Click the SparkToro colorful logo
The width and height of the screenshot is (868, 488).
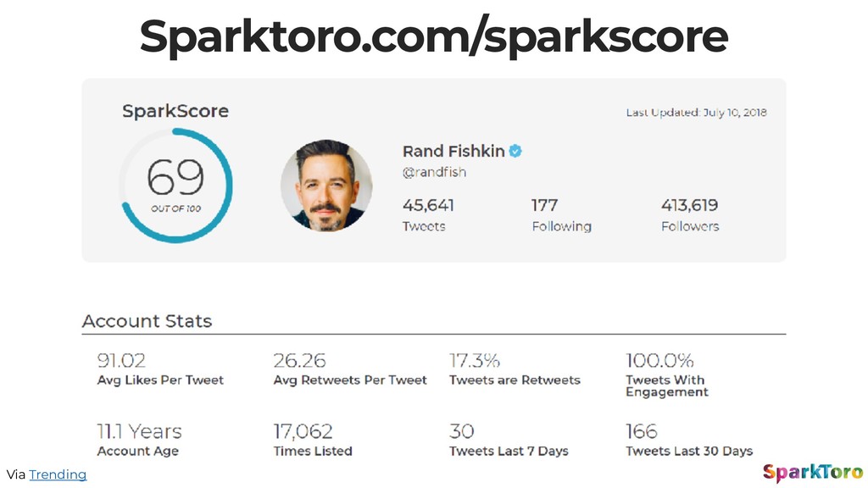pyautogui.click(x=813, y=473)
